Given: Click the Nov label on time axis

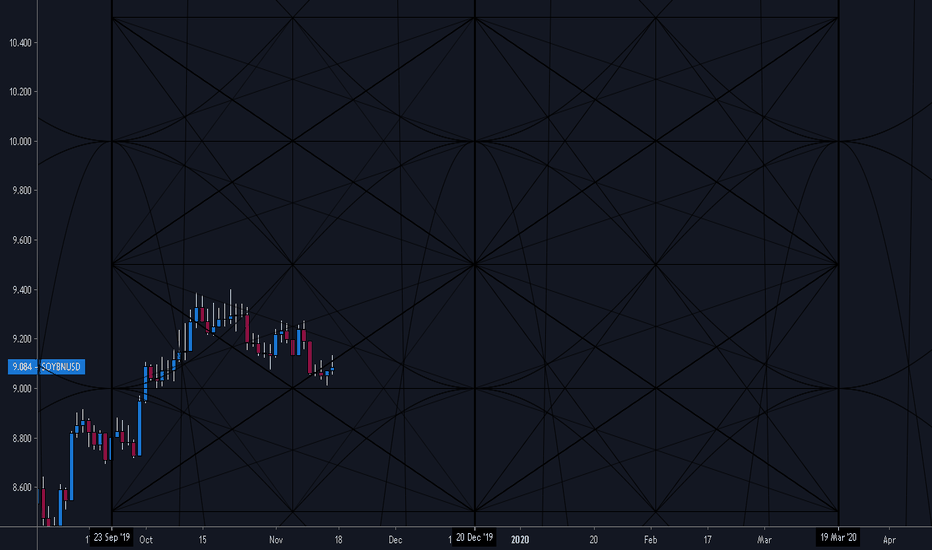Looking at the screenshot, I should [x=276, y=540].
